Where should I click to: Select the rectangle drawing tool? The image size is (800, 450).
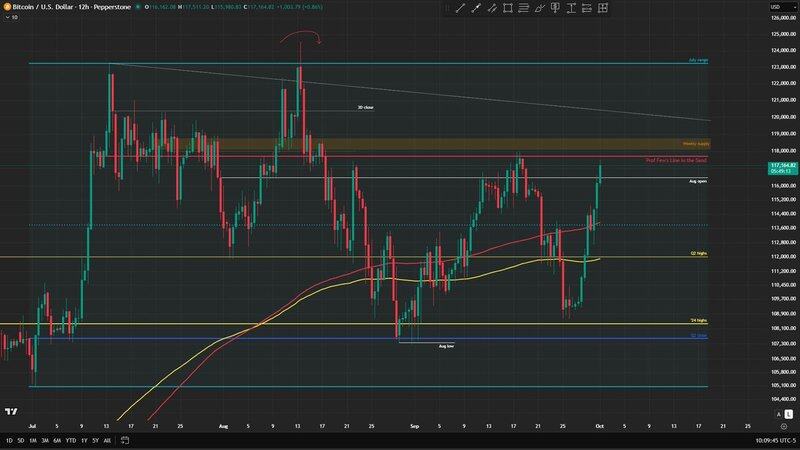tap(508, 8)
